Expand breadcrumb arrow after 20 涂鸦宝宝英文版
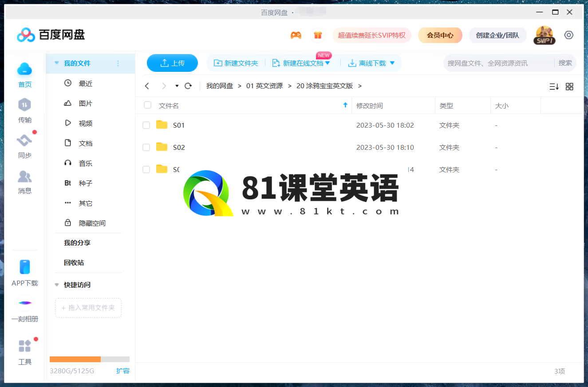Viewport: 588px width, 387px height. (360, 86)
